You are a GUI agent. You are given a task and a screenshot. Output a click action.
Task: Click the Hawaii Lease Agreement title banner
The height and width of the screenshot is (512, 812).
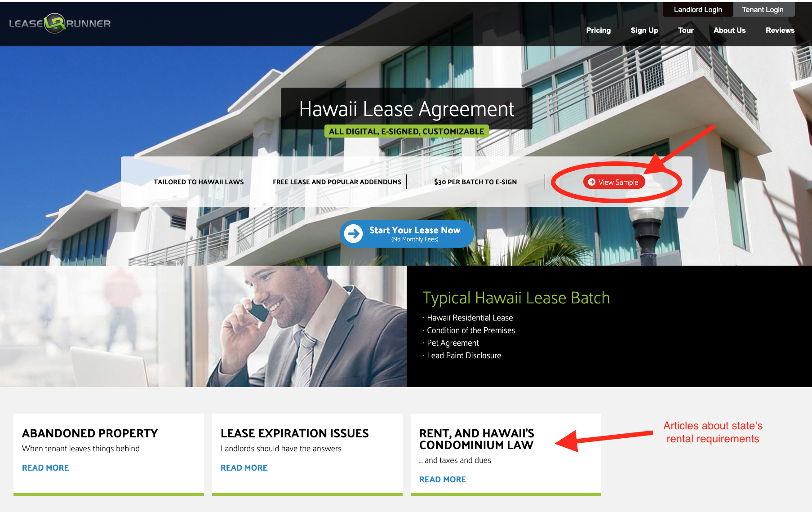[x=407, y=109]
